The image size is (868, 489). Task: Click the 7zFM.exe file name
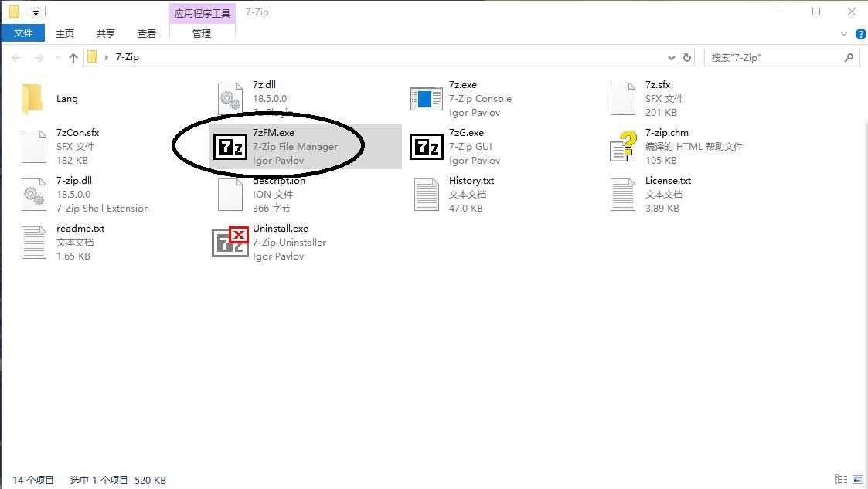coord(274,133)
